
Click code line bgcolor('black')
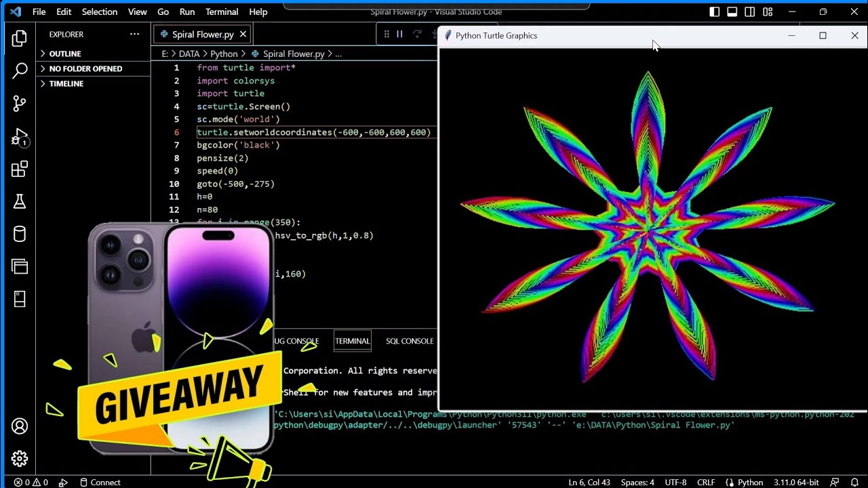pos(238,145)
